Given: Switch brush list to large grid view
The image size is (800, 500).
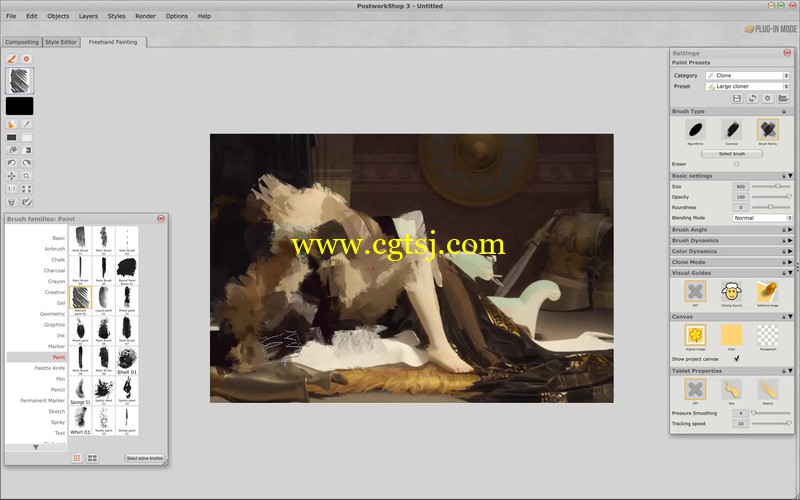Looking at the screenshot, I should click(92, 458).
